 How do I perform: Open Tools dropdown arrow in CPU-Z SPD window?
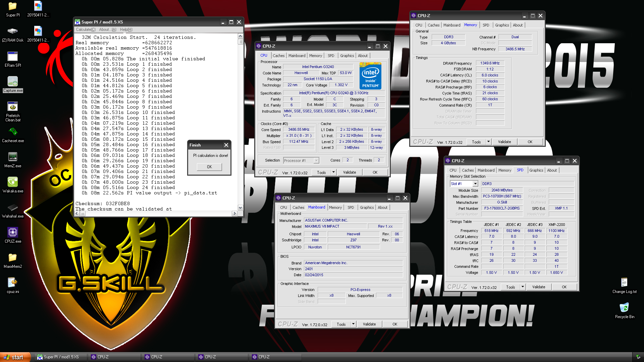click(523, 287)
